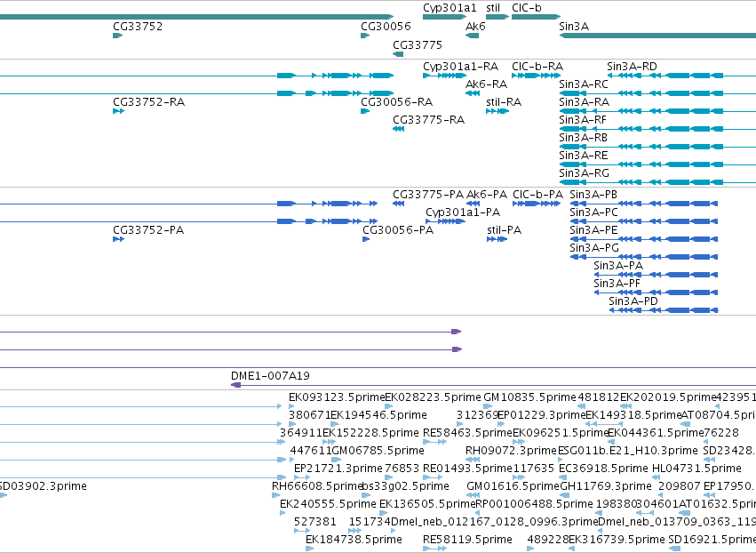Click the CG30056 gene label
The height and width of the screenshot is (553, 756).
click(x=386, y=26)
